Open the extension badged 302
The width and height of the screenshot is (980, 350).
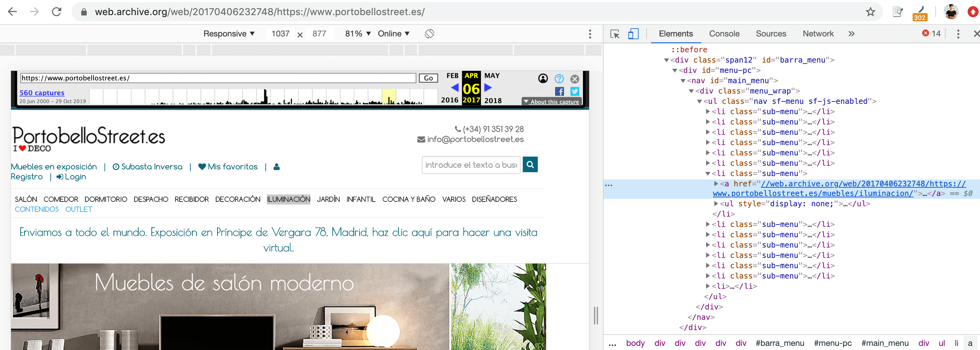tap(919, 13)
